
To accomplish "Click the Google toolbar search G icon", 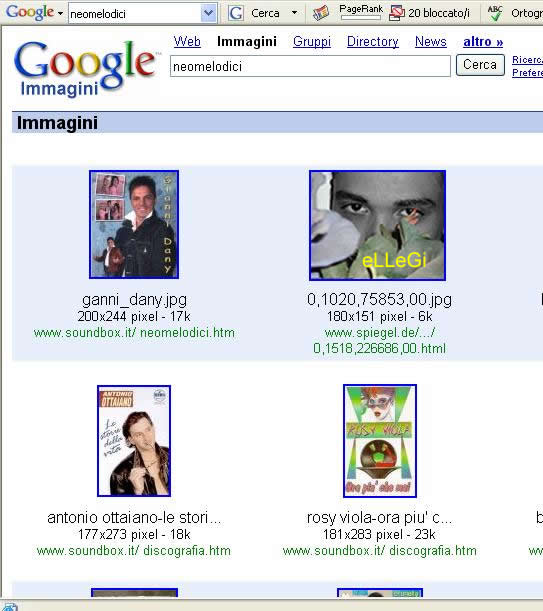I will 236,13.
